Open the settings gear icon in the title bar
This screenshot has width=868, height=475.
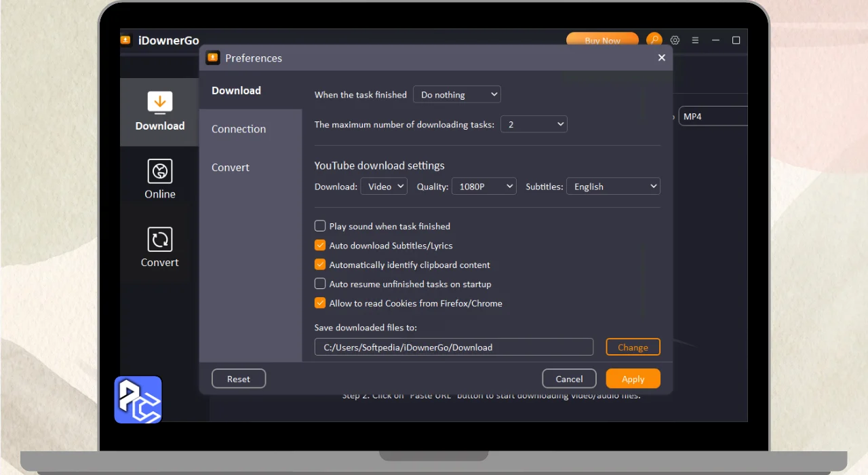coord(675,40)
